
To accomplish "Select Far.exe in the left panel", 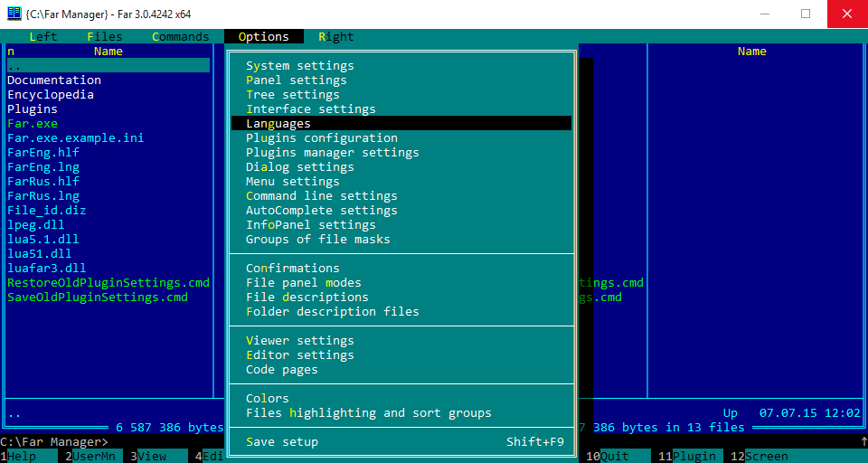I will click(33, 124).
